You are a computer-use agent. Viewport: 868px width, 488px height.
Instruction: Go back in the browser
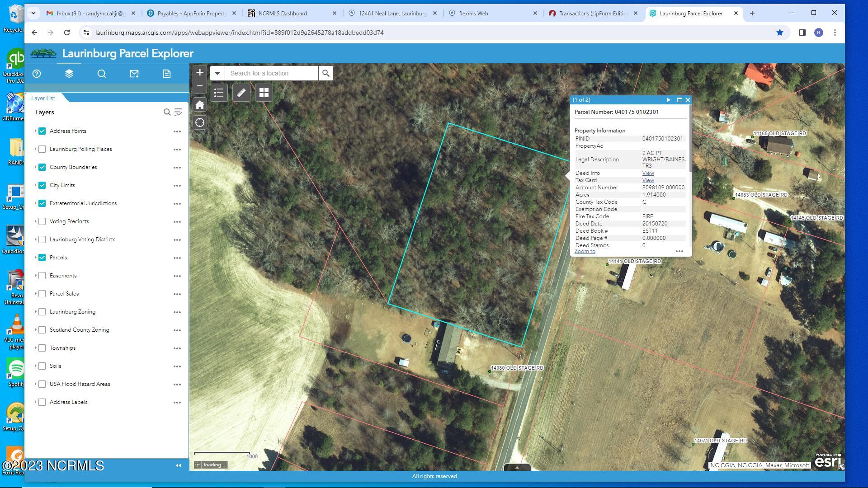tap(34, 33)
